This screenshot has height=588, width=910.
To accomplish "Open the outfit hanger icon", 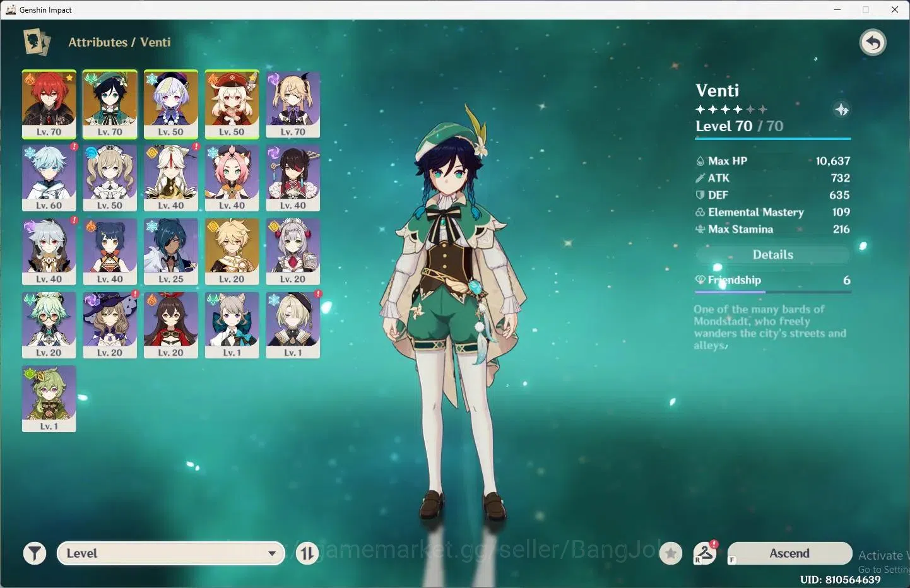I will click(705, 553).
